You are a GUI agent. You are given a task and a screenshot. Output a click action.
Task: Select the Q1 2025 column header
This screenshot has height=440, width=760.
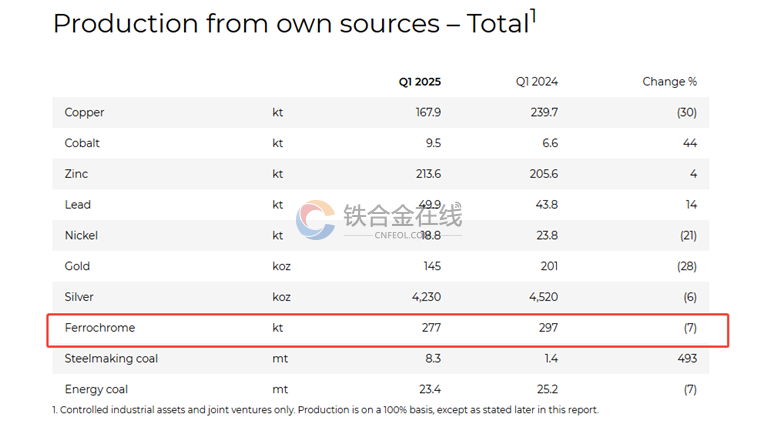point(420,82)
